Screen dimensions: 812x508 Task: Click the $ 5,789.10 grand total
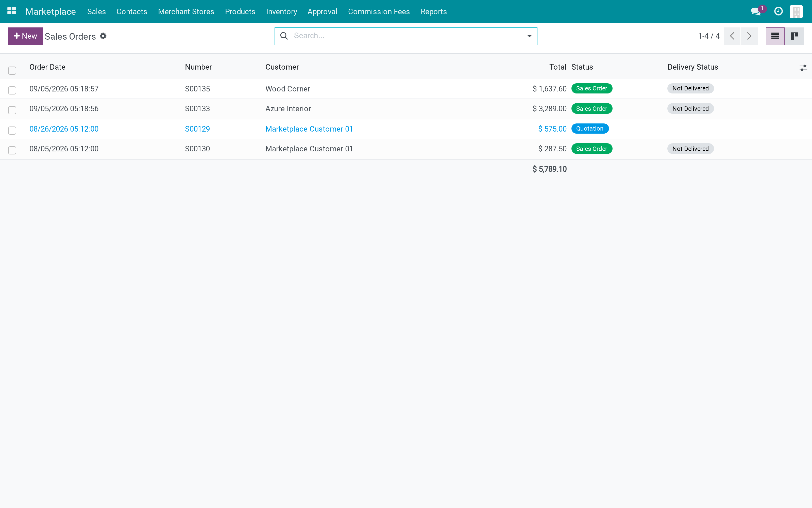click(x=550, y=169)
